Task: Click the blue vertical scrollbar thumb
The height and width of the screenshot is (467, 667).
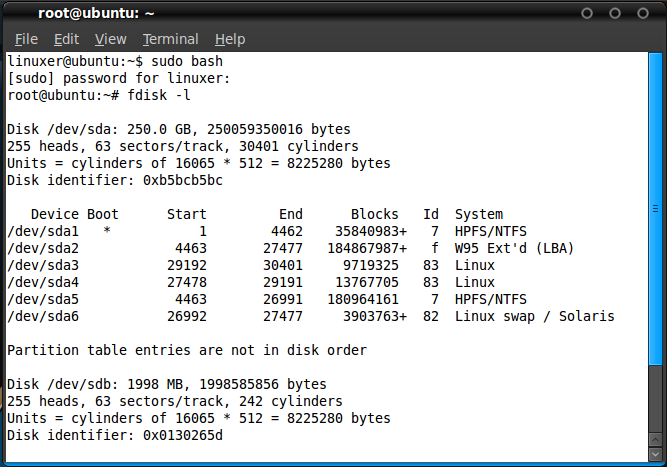Action: pyautogui.click(x=655, y=208)
